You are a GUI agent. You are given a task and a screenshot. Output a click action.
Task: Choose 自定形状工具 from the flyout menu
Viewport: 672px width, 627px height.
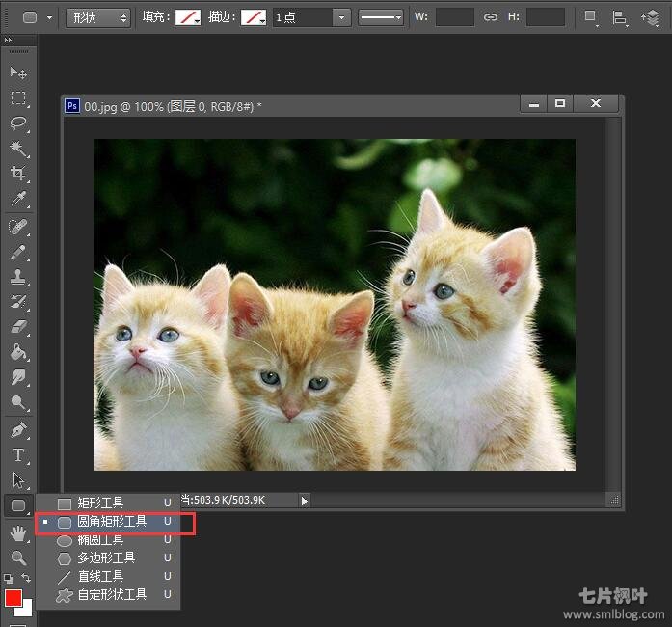coord(112,595)
